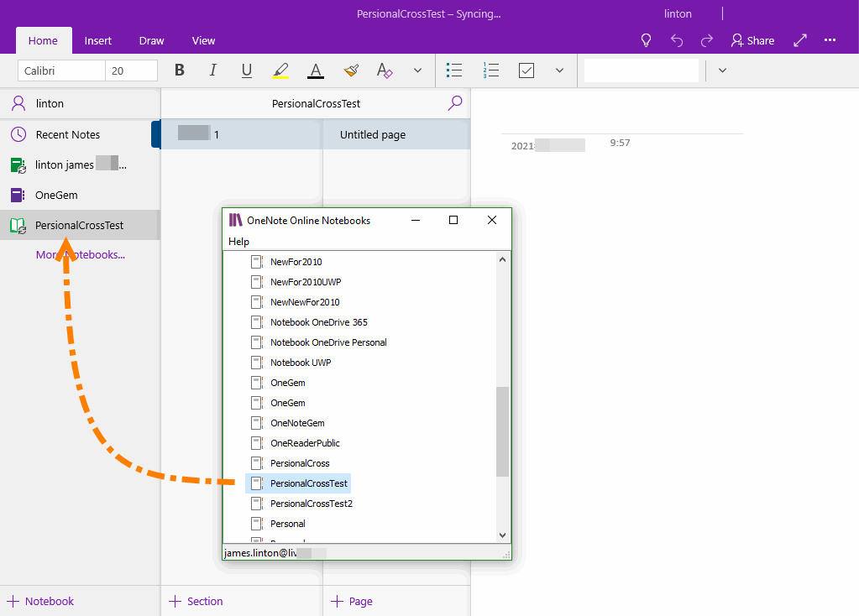Toggle Underline formatting
The height and width of the screenshot is (616, 859).
point(247,70)
